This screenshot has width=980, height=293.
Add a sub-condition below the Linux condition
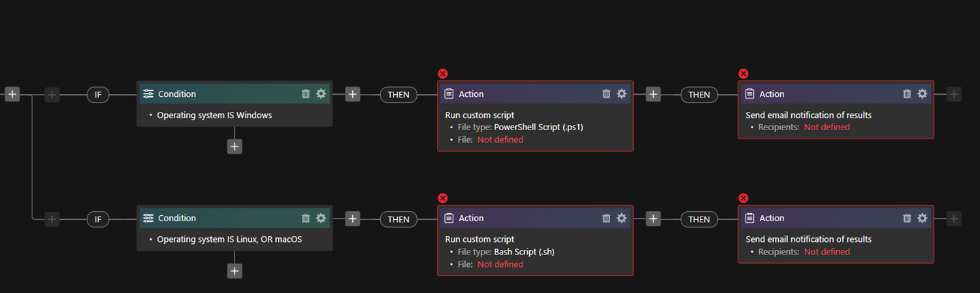(x=235, y=271)
